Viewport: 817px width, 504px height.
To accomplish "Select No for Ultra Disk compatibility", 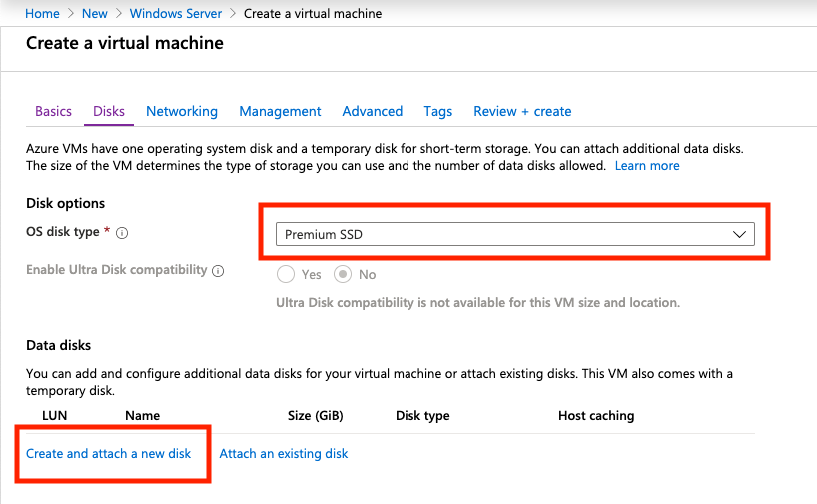I will tap(343, 274).
